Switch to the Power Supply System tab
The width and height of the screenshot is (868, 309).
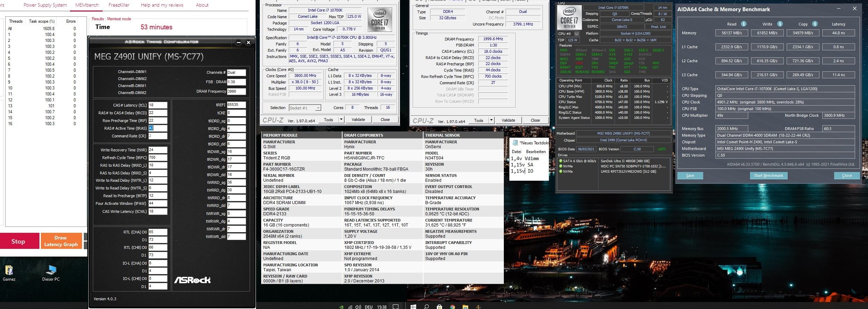45,5
